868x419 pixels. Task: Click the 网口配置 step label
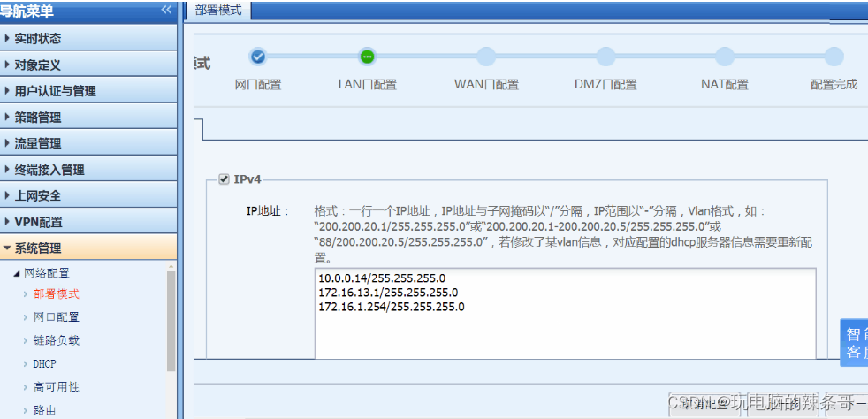click(258, 85)
